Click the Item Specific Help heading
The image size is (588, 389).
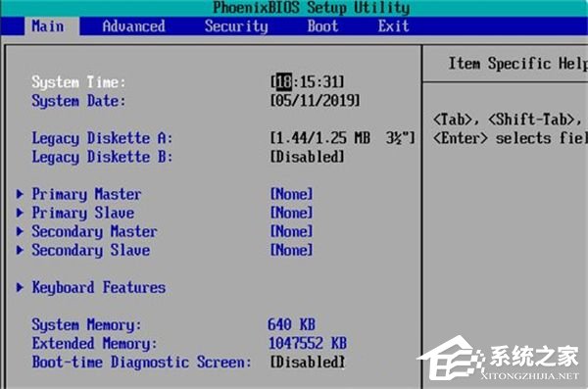tap(517, 64)
